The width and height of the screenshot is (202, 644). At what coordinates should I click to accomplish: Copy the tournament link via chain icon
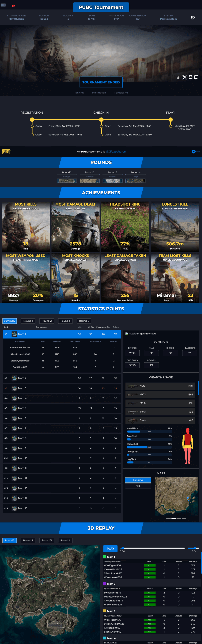[179, 77]
